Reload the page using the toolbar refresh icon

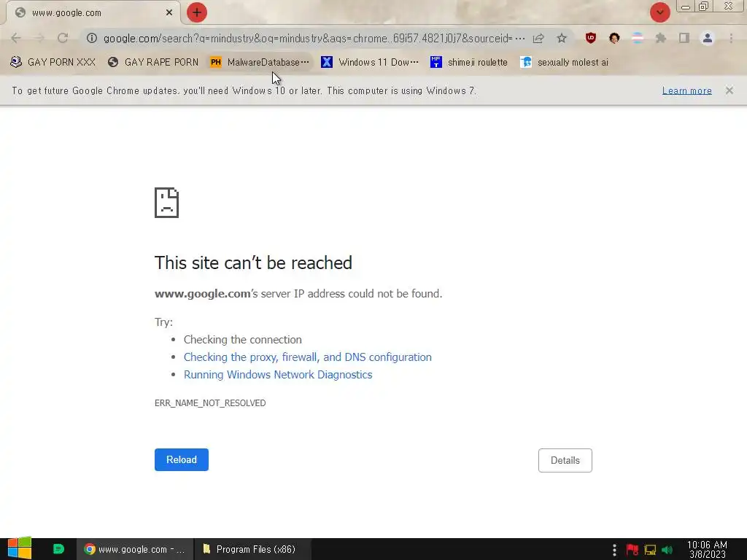coord(63,38)
